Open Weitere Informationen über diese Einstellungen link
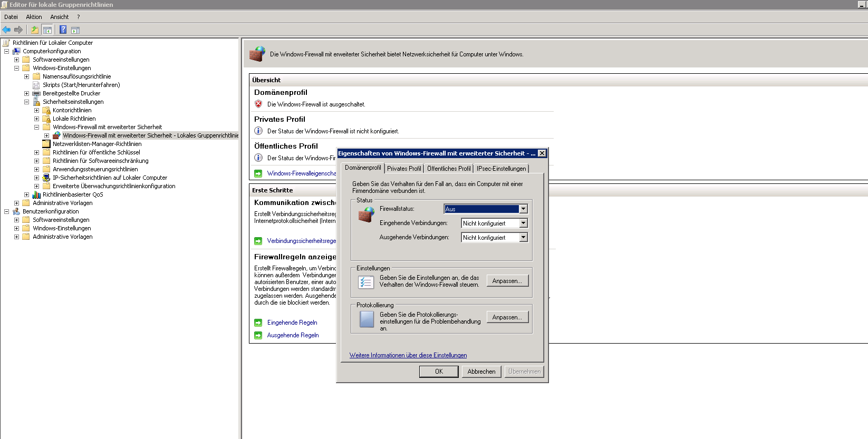This screenshot has width=868, height=439. (x=408, y=355)
